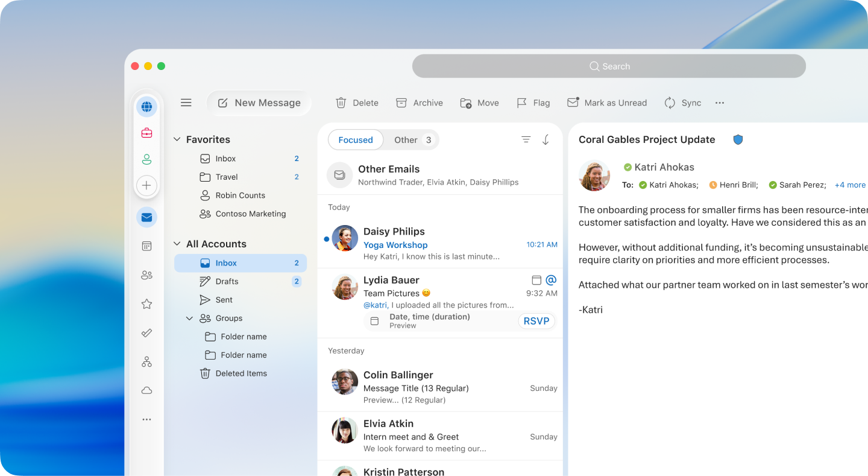868x476 pixels.
Task: Toggle the hamburger navigation menu
Action: click(186, 103)
